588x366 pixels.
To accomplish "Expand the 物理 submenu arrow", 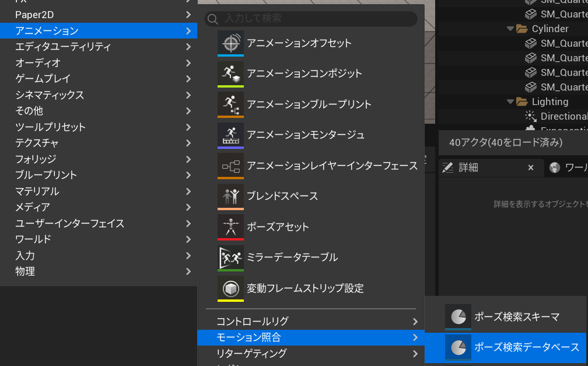I will tap(188, 271).
